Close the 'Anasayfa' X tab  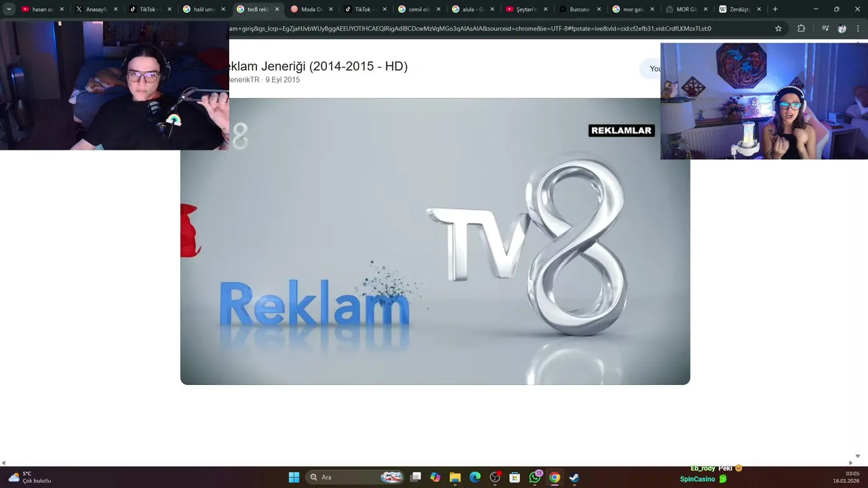[x=115, y=9]
